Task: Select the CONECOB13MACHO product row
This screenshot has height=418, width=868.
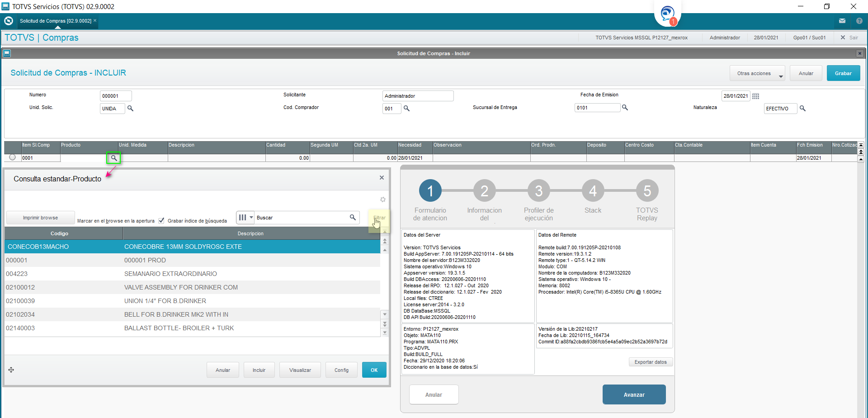Action: (x=192, y=247)
